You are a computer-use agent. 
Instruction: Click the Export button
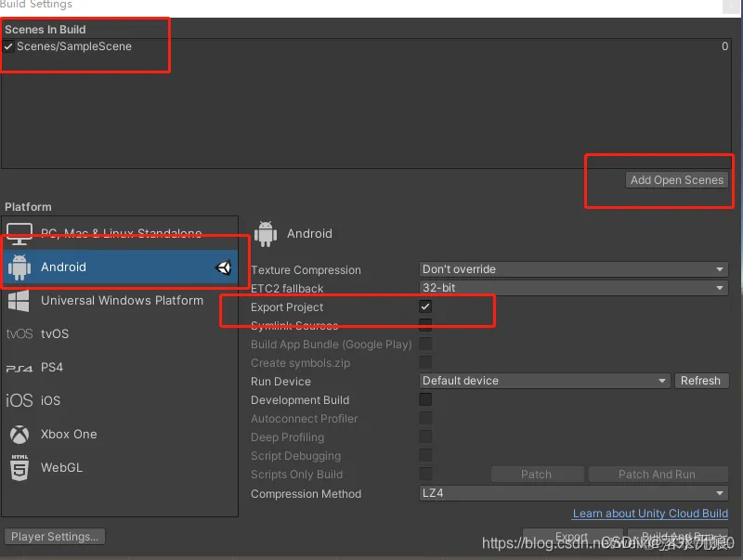pos(572,536)
